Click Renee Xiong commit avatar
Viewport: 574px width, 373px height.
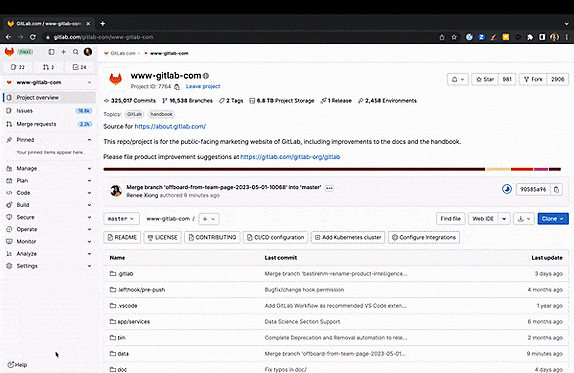116,190
